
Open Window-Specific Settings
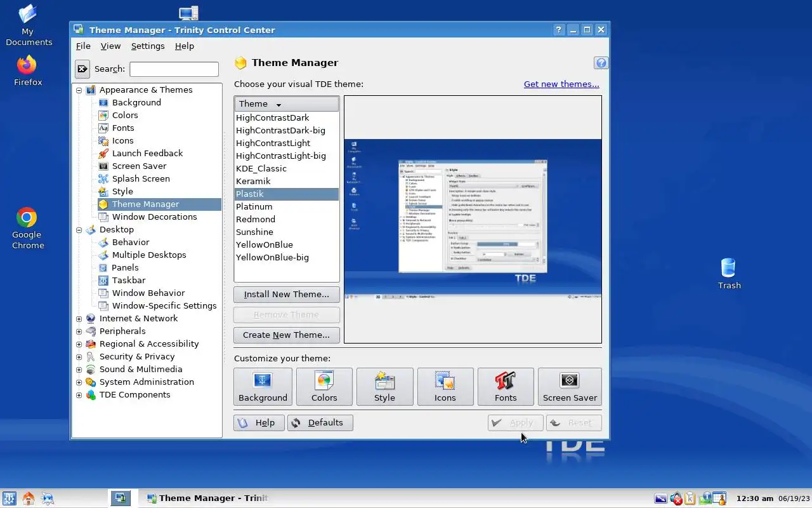click(157, 305)
